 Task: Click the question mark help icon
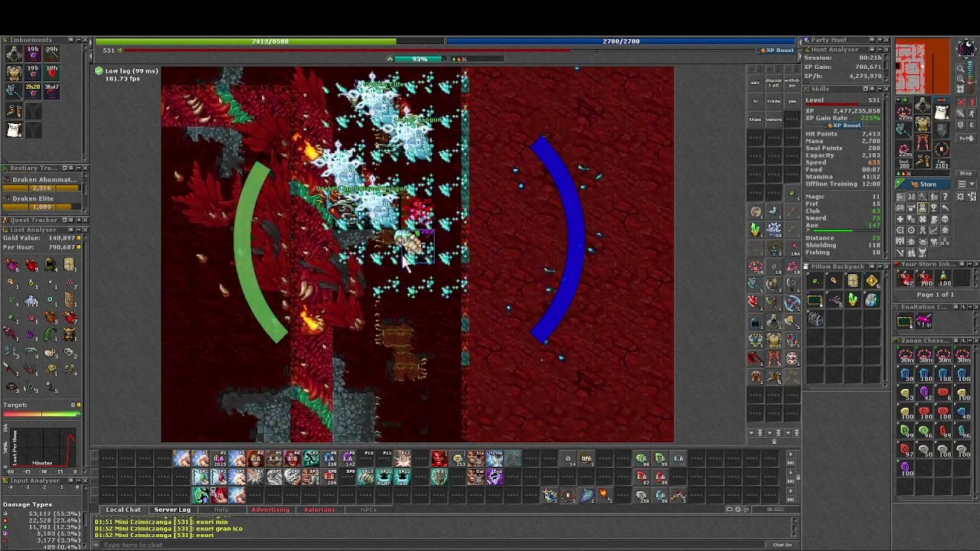pyautogui.click(x=945, y=196)
